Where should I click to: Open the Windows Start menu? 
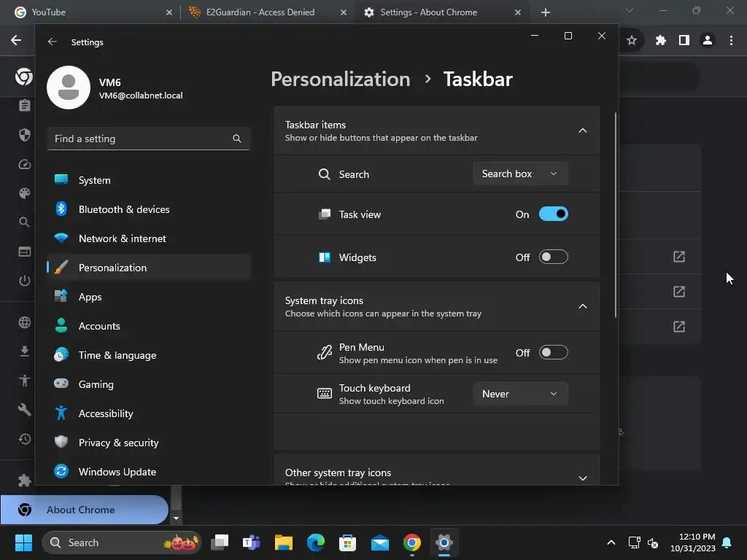23,542
